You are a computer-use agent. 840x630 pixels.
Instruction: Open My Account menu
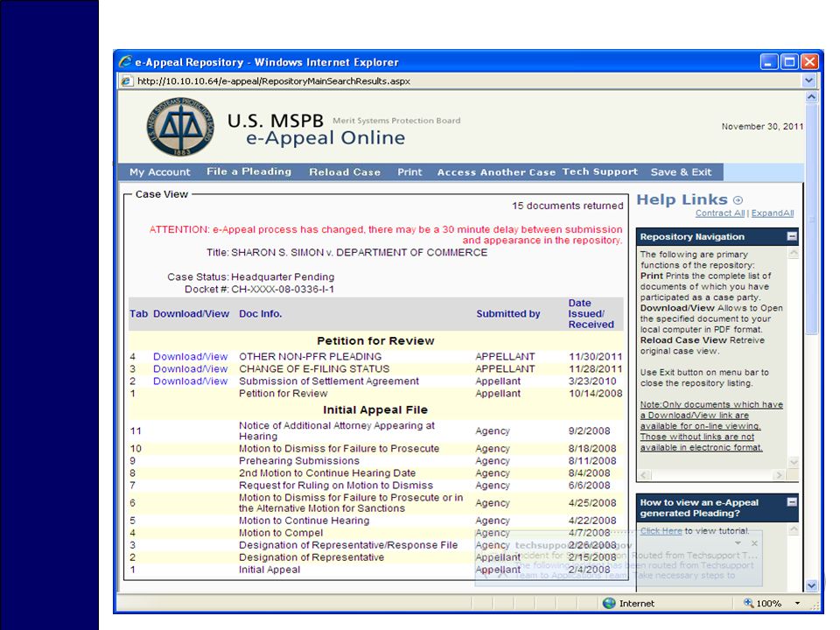click(x=159, y=172)
